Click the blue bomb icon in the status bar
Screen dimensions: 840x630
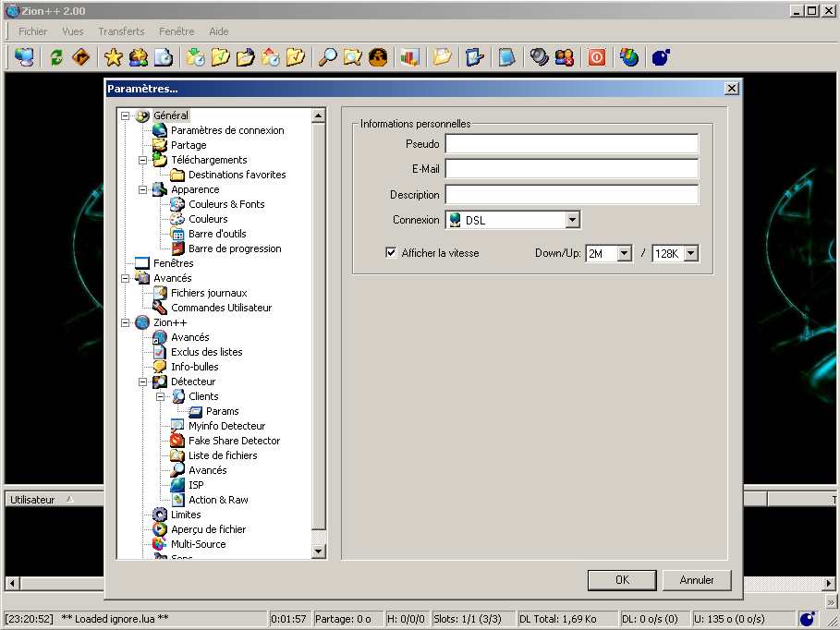[808, 619]
